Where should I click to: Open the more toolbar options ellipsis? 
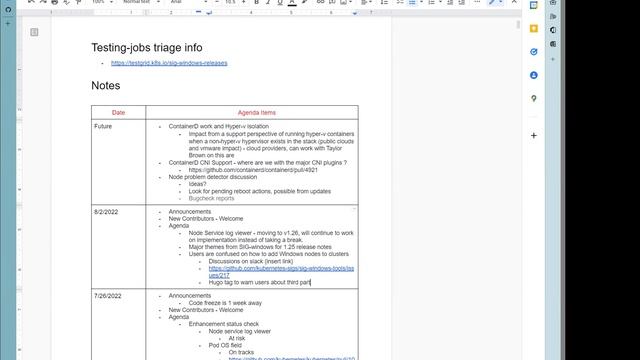click(477, 2)
